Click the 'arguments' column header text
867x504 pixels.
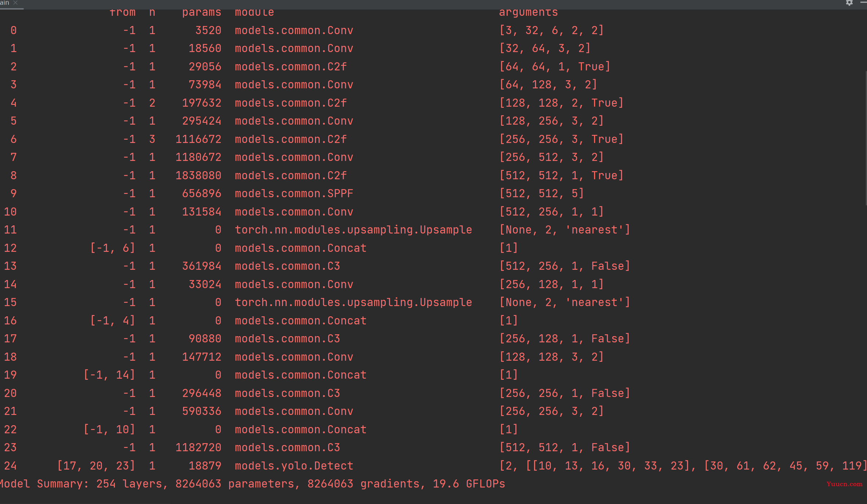pyautogui.click(x=528, y=12)
